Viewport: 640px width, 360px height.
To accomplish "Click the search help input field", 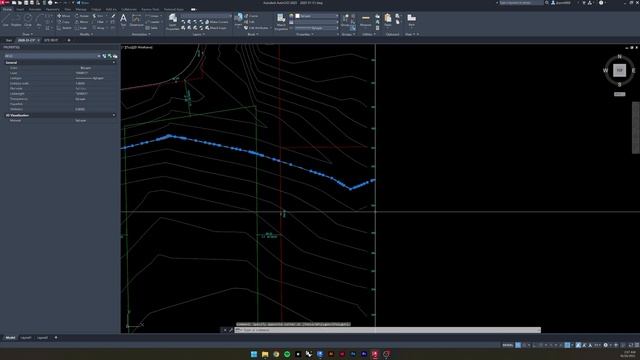I will [521, 3].
